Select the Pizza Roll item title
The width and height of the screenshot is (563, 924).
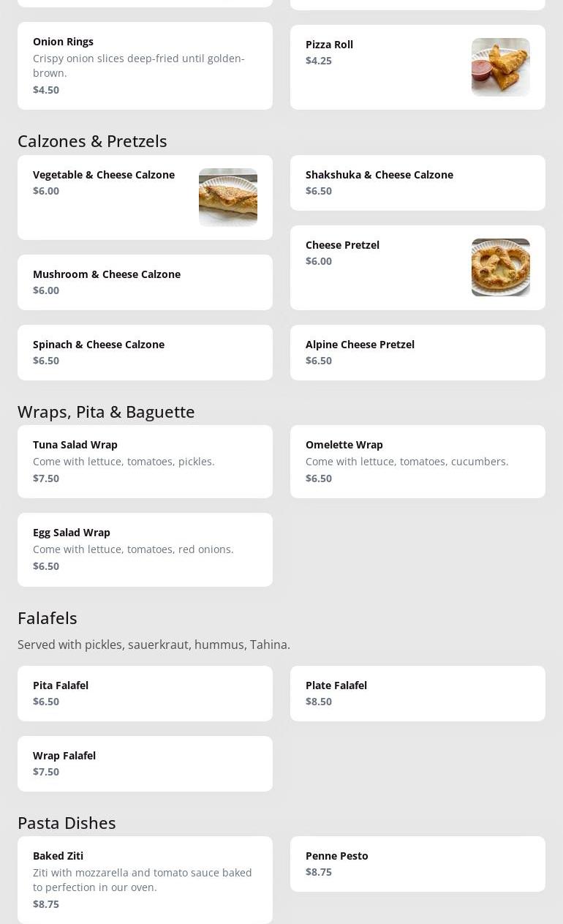[329, 45]
